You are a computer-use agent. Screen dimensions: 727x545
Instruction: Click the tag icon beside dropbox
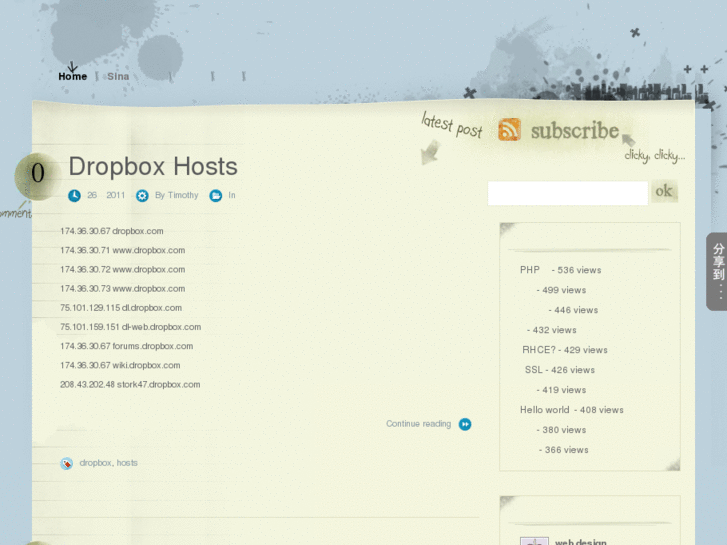point(67,463)
